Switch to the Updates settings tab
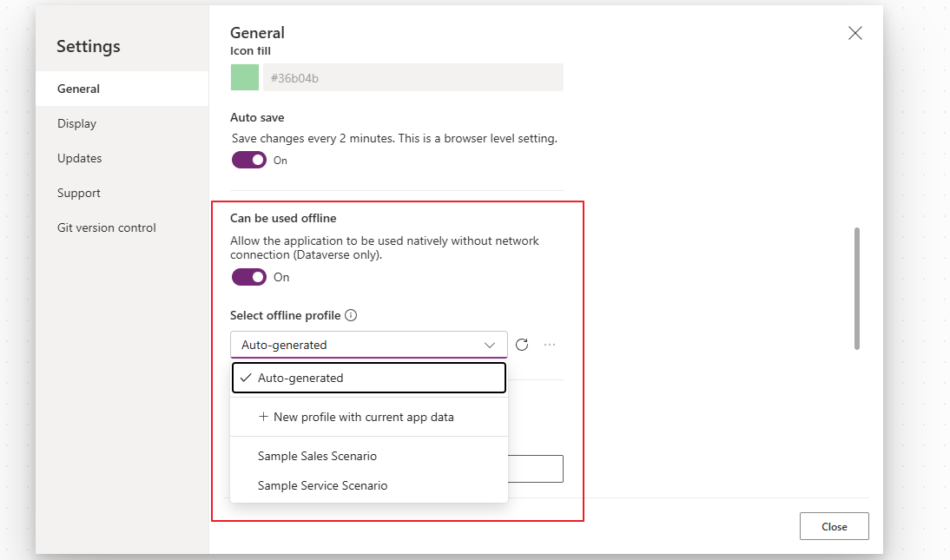This screenshot has height=560, width=950. coord(80,158)
